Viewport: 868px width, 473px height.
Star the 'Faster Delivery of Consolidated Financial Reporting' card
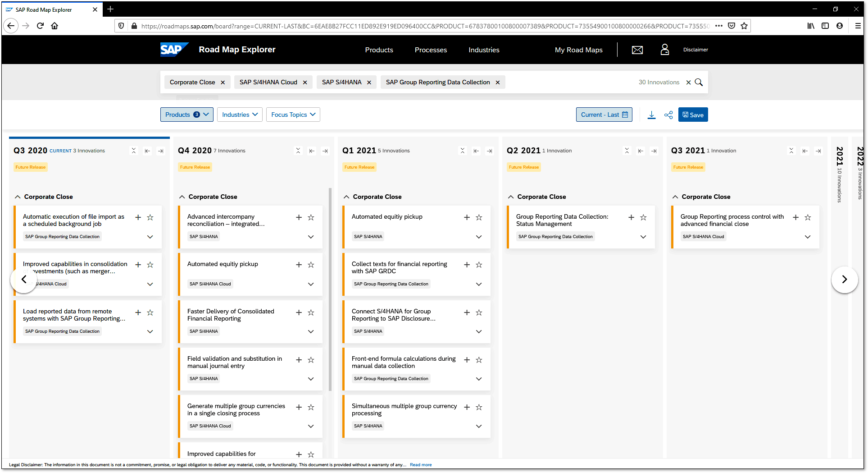311,312
